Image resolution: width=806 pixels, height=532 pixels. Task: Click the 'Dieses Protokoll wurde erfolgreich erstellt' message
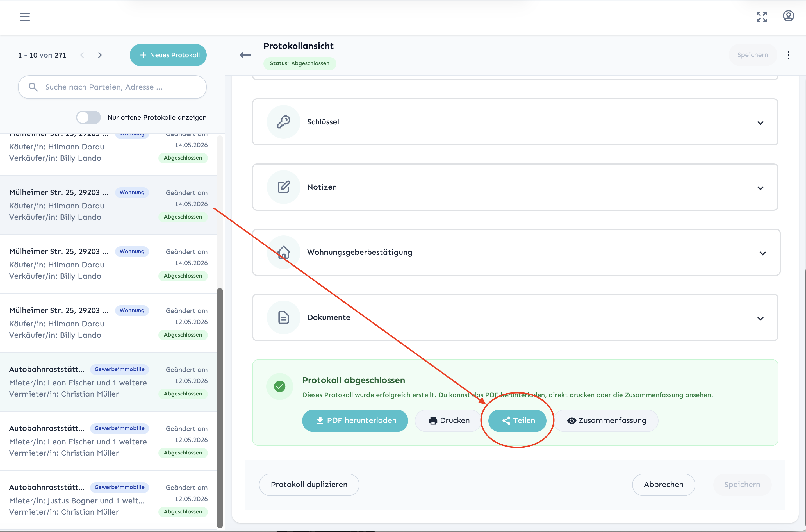[507, 395]
